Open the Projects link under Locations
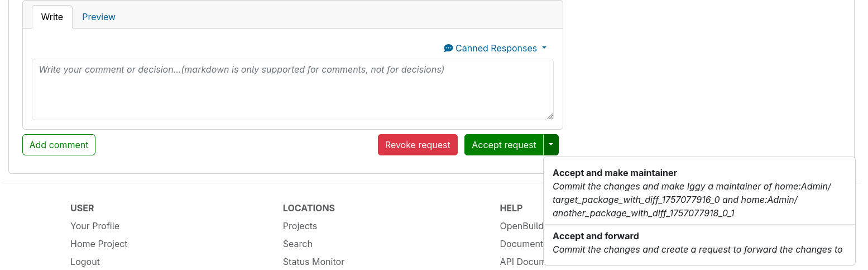Viewport: 868px width, 270px height. (x=300, y=226)
